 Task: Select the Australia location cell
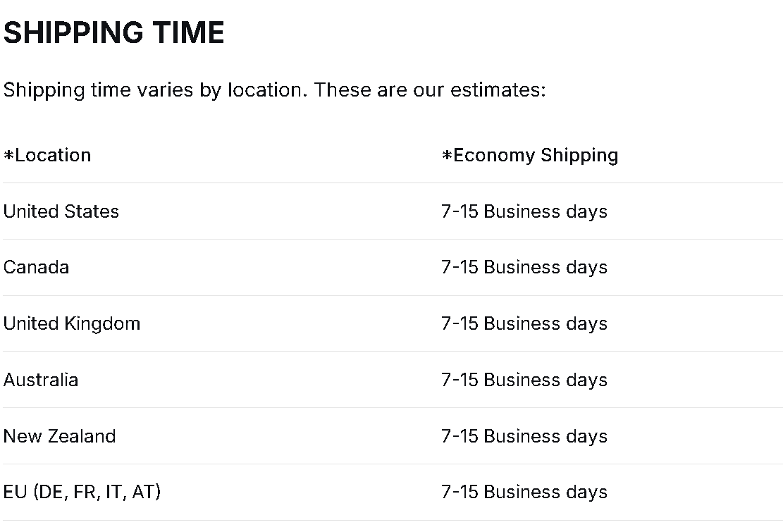[x=41, y=380]
